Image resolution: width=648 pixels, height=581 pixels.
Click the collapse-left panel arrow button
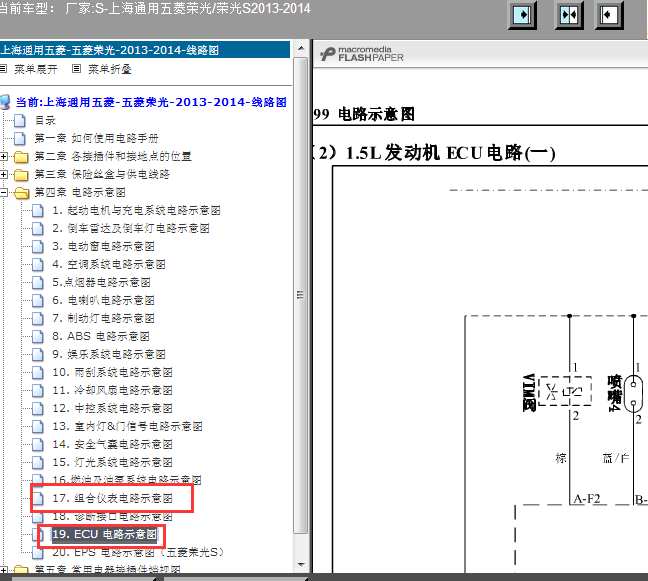[x=609, y=15]
